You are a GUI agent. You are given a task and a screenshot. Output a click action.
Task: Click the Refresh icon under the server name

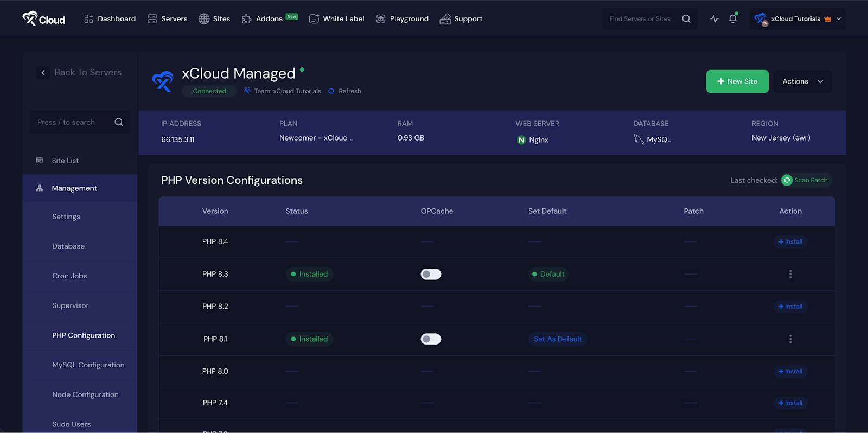(331, 91)
